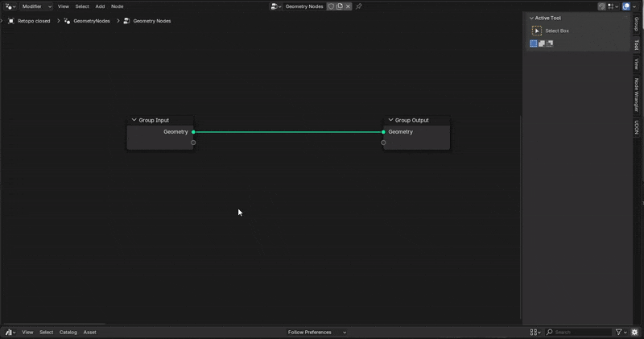The width and height of the screenshot is (644, 339).
Task: Open the editor type menu in node editor header
Action: 10,6
